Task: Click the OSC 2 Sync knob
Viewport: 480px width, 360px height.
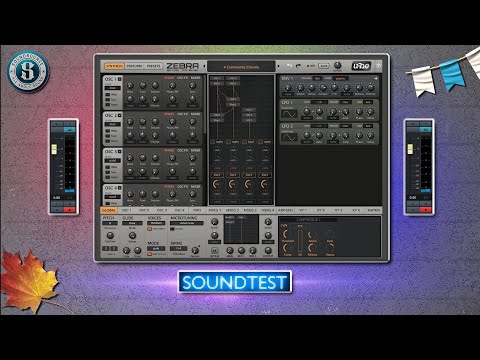Action: click(193, 122)
